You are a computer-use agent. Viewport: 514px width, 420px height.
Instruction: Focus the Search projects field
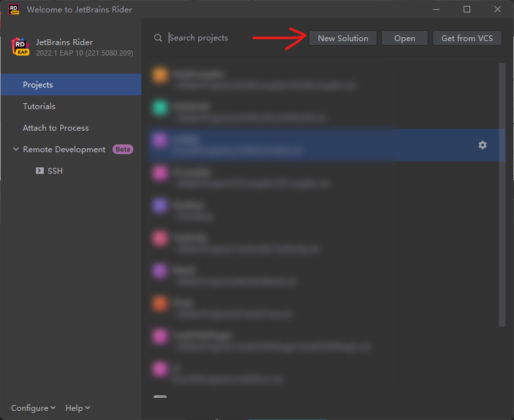click(x=198, y=38)
